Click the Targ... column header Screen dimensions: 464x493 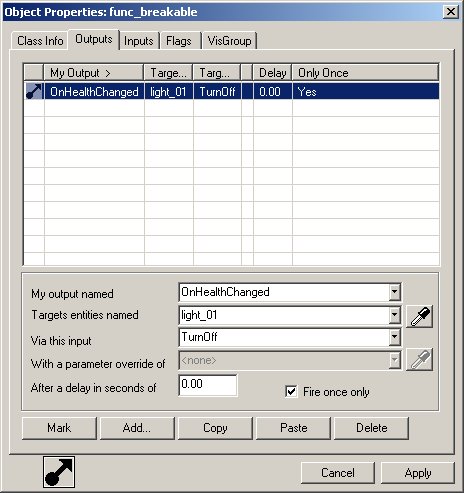(217, 72)
